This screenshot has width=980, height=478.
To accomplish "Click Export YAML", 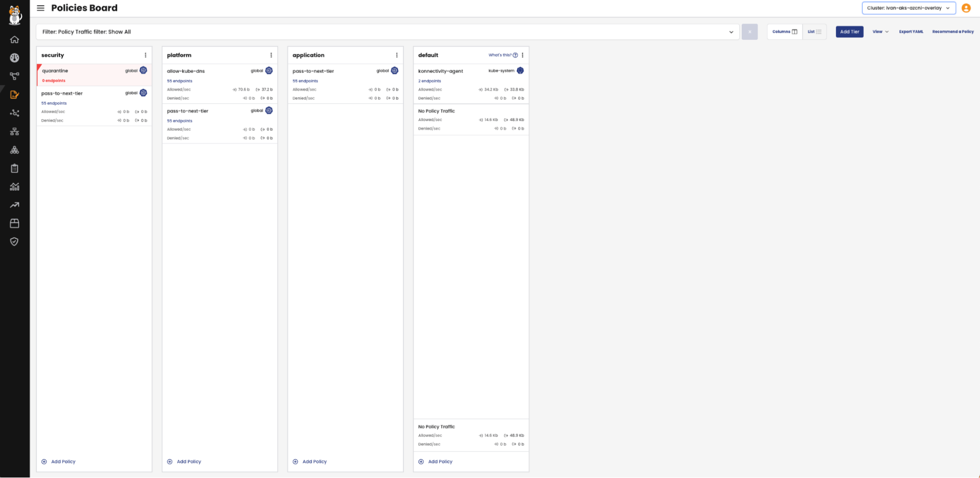I will pyautogui.click(x=911, y=32).
